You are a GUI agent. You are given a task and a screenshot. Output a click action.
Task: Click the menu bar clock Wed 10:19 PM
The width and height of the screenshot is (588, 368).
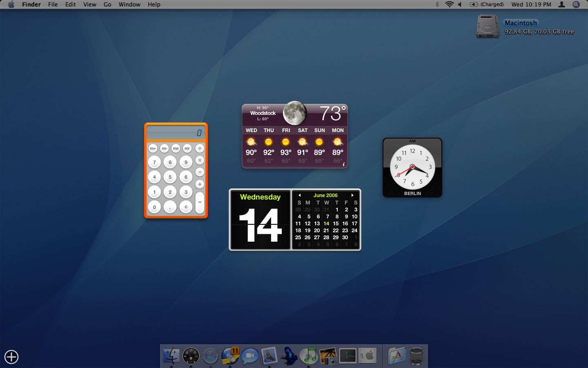(531, 4)
